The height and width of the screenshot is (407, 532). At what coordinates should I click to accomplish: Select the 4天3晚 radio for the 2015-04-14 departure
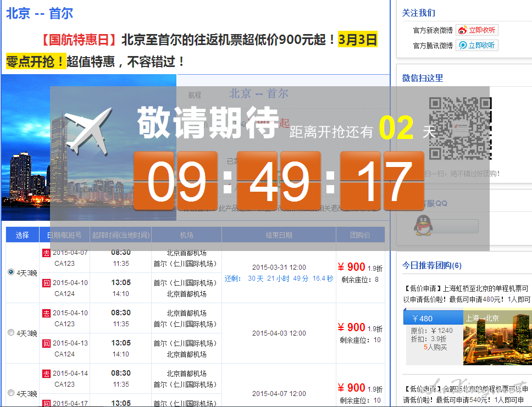pos(11,393)
